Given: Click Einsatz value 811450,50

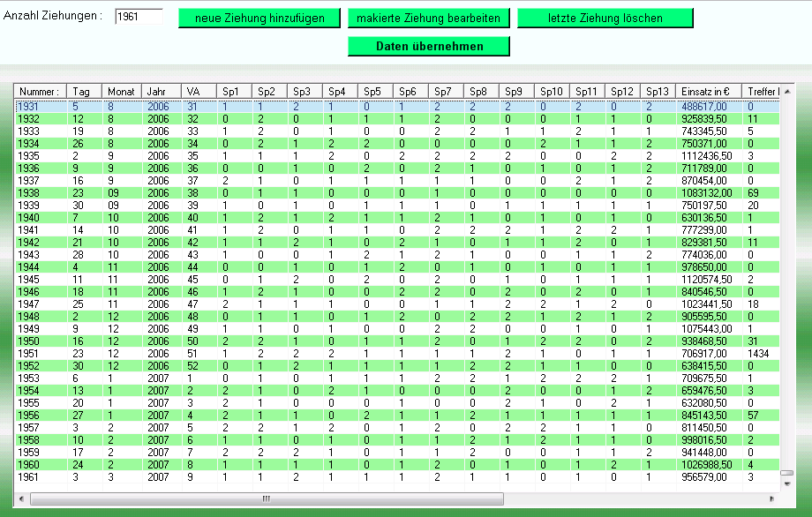Looking at the screenshot, I should point(703,428).
